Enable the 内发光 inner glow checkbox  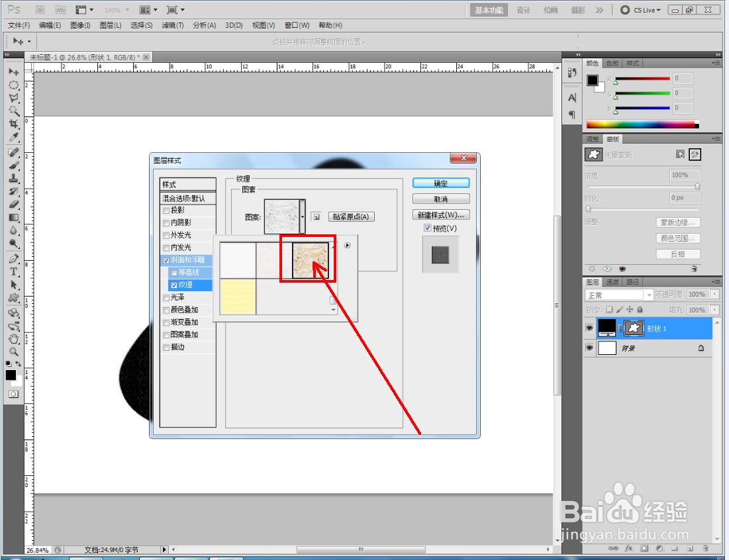pyautogui.click(x=166, y=248)
